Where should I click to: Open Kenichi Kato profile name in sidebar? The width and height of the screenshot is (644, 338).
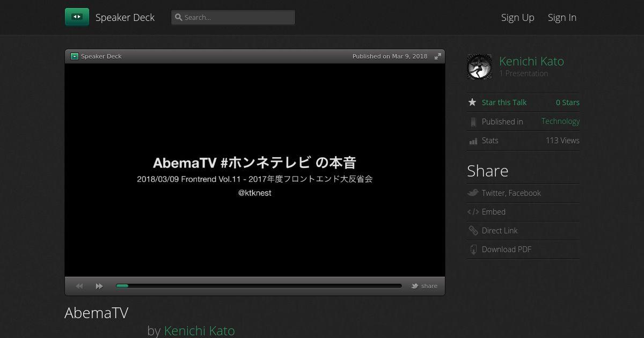click(x=531, y=61)
